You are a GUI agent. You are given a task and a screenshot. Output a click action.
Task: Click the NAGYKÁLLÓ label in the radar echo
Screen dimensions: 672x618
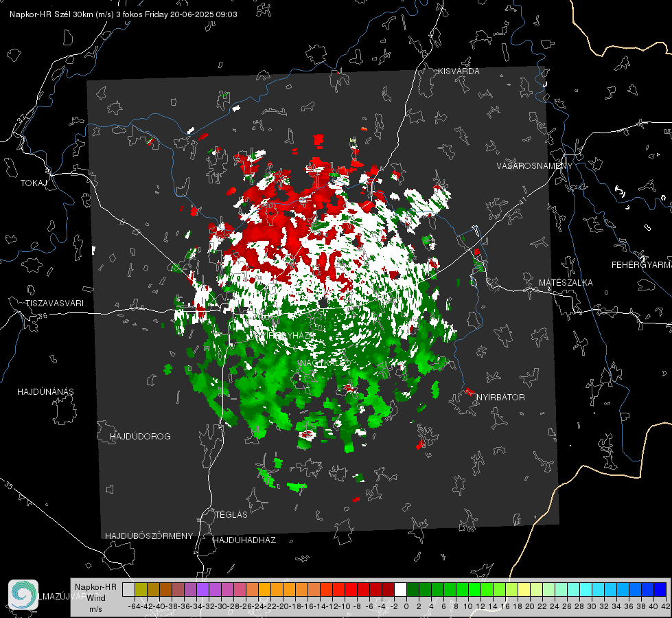(325, 363)
